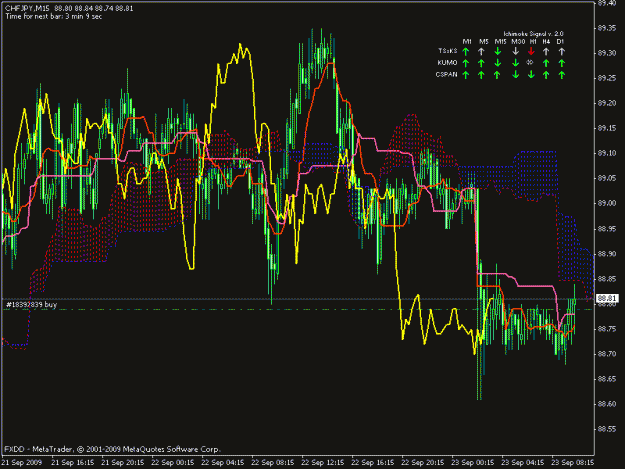Image resolution: width=625 pixels, height=469 pixels.
Task: Click the 89.35 price scale label
Action: coord(607,28)
